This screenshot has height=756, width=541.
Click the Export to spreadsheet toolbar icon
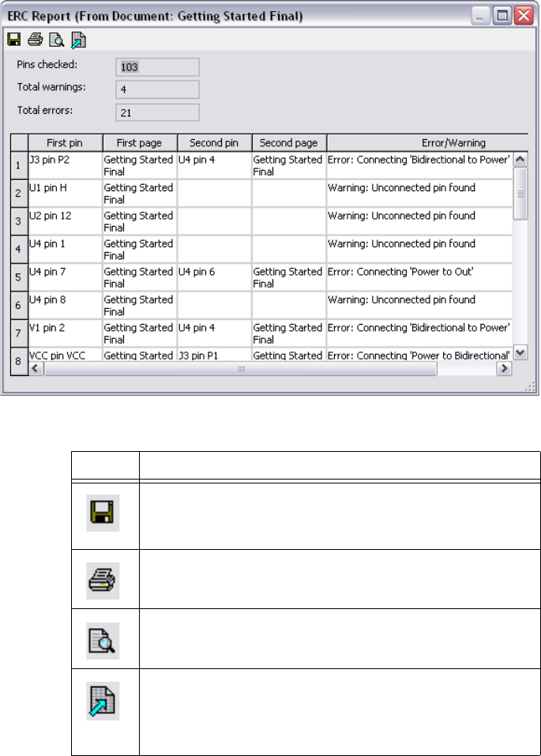(78, 40)
